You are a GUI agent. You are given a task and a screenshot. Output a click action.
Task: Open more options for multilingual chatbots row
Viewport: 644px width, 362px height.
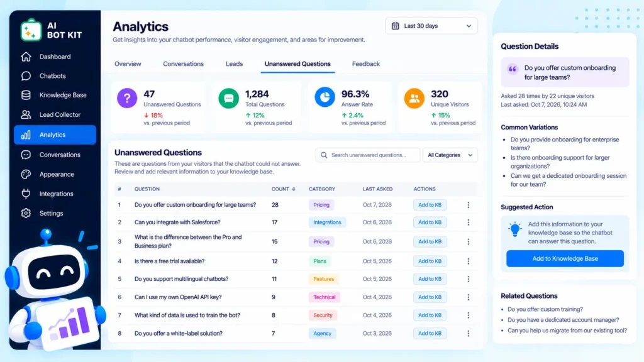click(468, 279)
